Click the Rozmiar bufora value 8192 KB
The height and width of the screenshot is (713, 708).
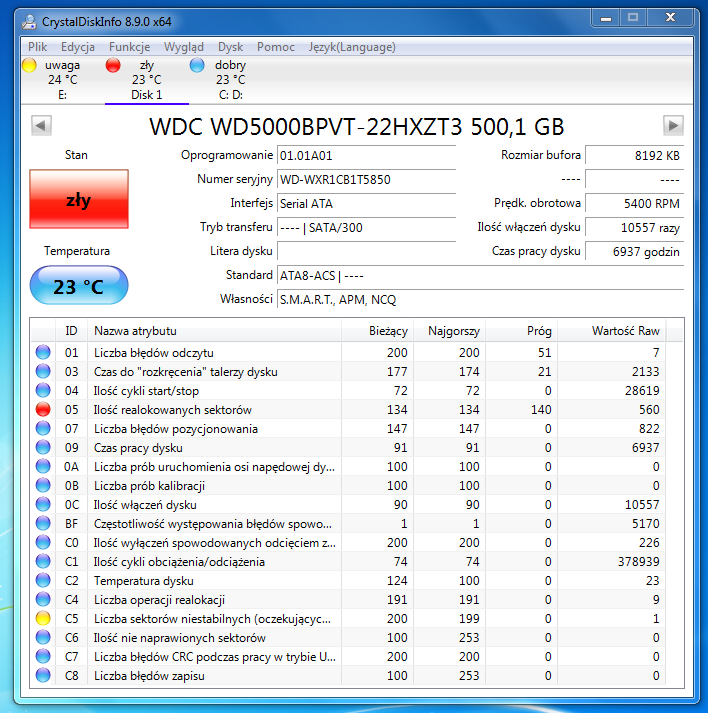[634, 156]
